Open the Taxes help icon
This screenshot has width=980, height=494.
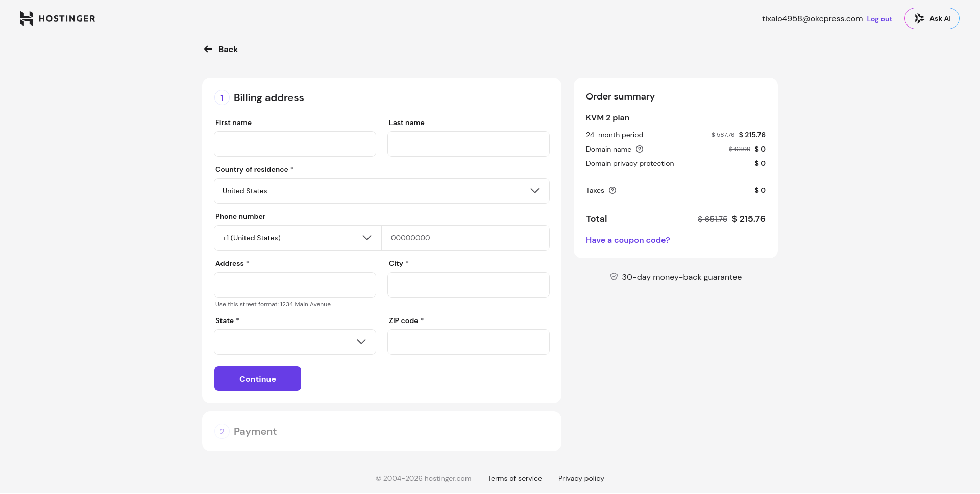[x=612, y=190]
